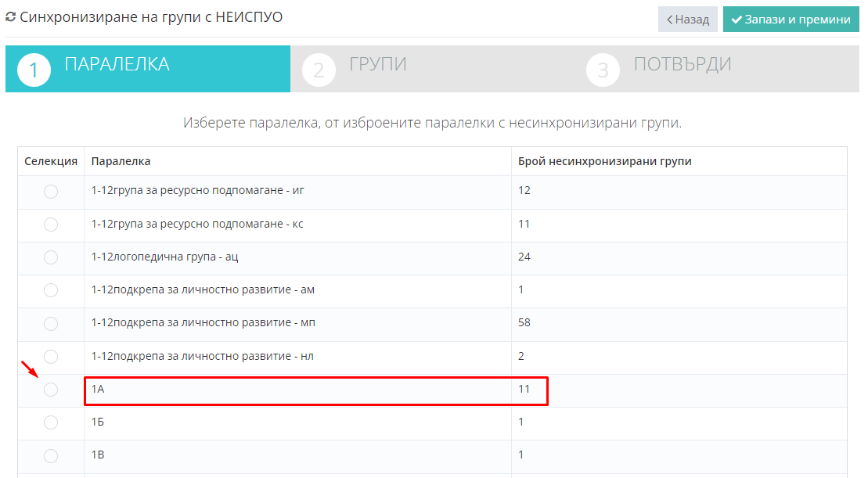Click the sync icon beside the page title
The height and width of the screenshot is (478, 868).
tap(10, 16)
